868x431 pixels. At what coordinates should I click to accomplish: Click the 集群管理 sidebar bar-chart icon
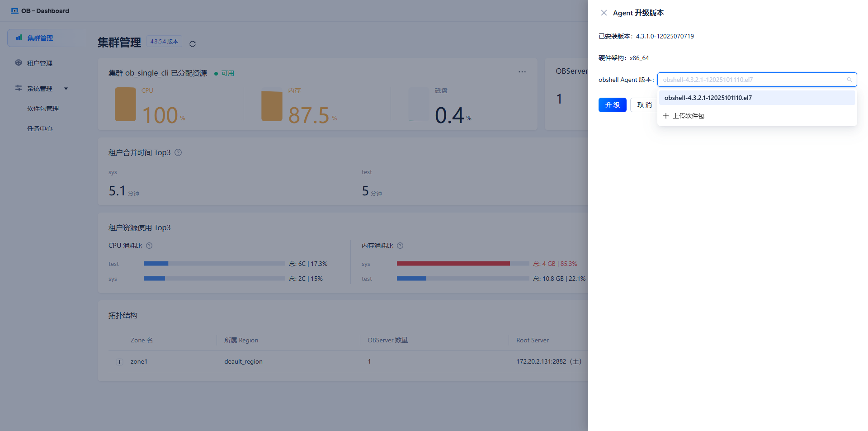coord(19,38)
